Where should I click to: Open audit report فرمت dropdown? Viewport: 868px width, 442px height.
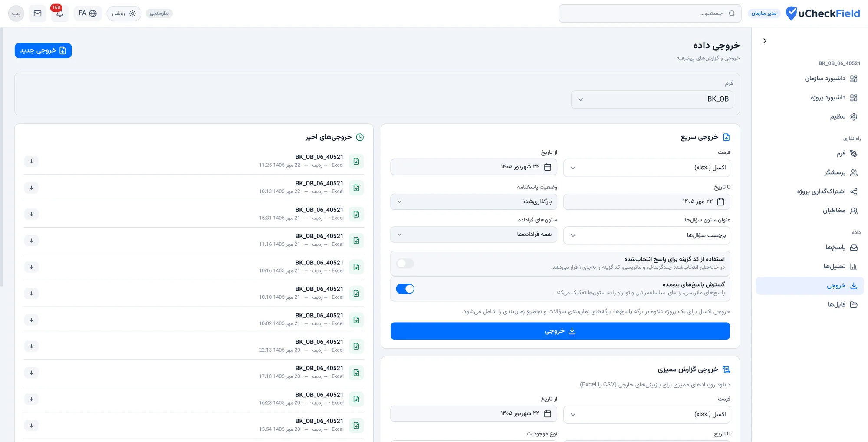pyautogui.click(x=647, y=414)
